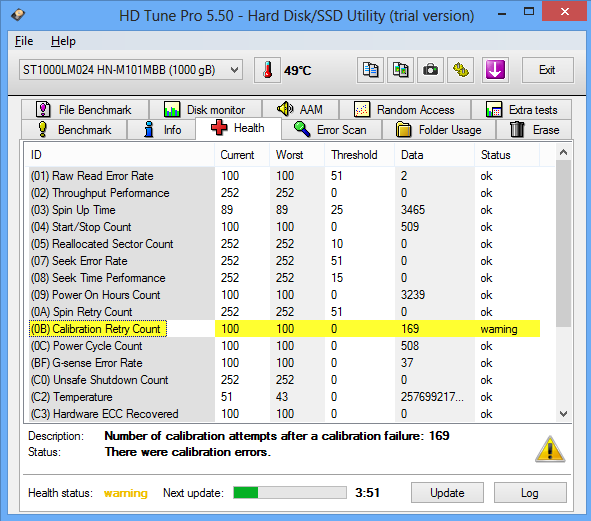Open the Help menu

pos(63,41)
